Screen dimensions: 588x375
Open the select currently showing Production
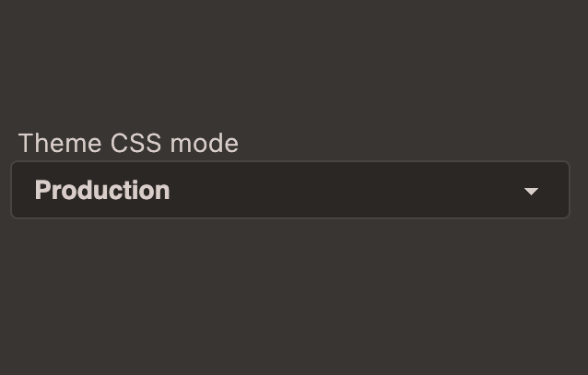(289, 191)
